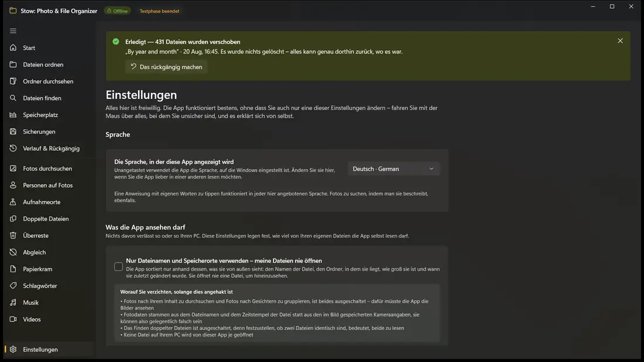644x362 pixels.
Task: Click the Ordner durchsehen icon
Action: 13,81
